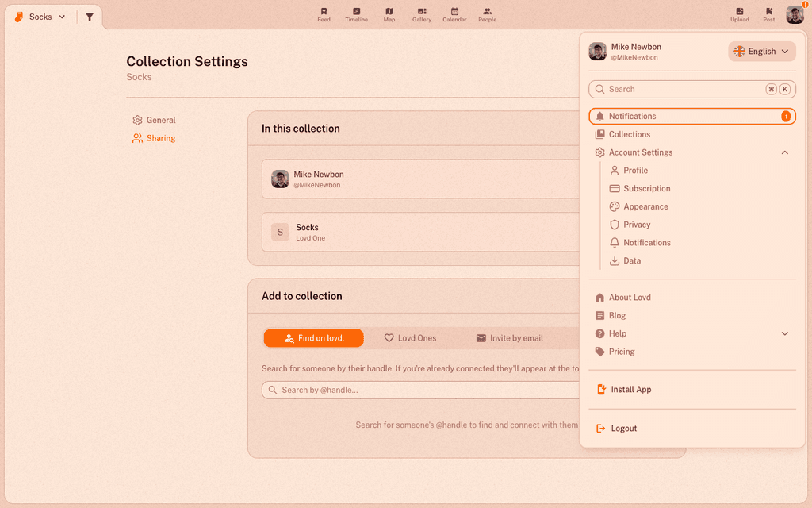Click the About Lovd house icon
This screenshot has height=508, width=812.
[599, 298]
